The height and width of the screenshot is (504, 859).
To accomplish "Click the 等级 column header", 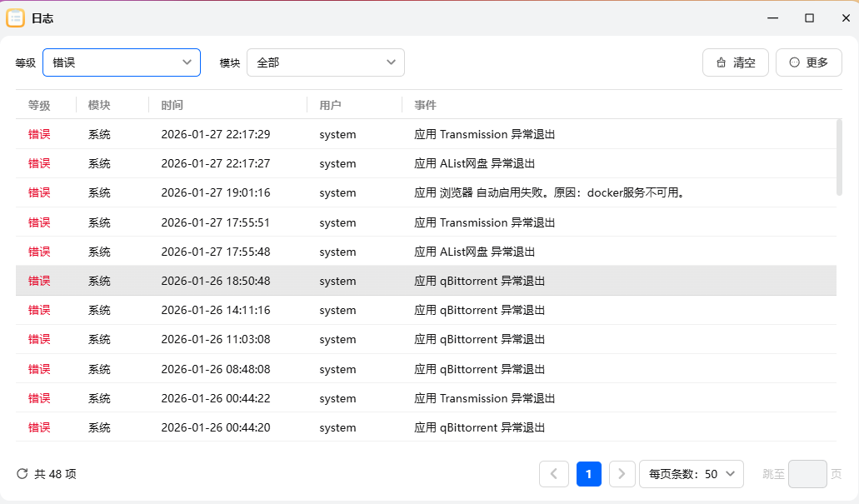I will point(39,105).
